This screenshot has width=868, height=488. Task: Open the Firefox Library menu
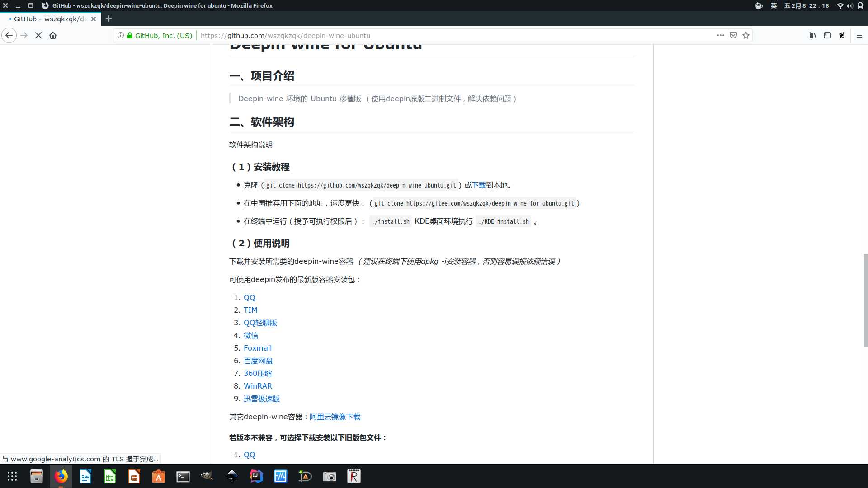pos(813,35)
